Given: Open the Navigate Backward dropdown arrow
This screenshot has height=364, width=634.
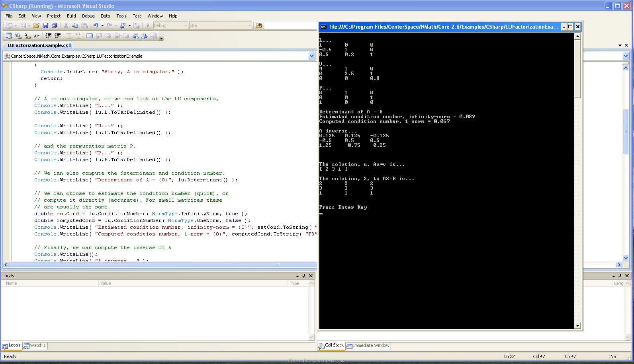Looking at the screenshot, I should tap(129, 25).
